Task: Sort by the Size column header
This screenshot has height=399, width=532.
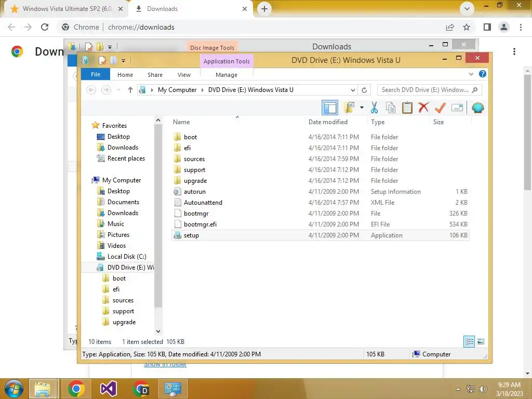Action: point(438,122)
